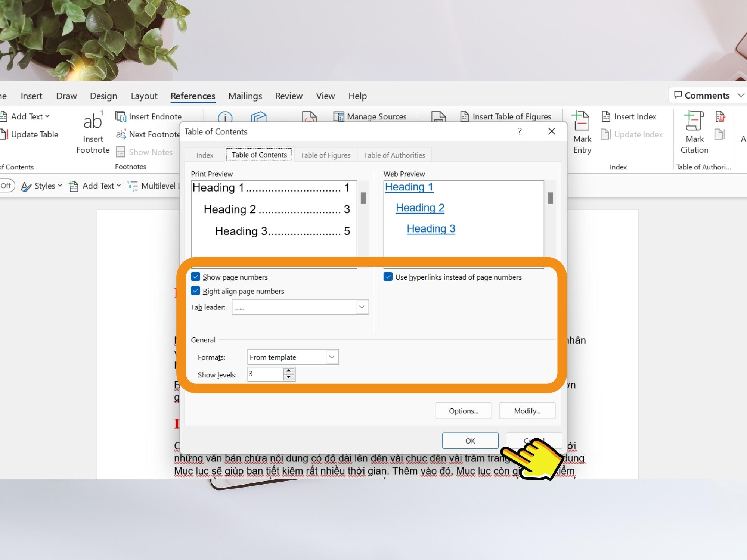Click the Mark Citation icon
The height and width of the screenshot is (560, 747).
[x=694, y=120]
